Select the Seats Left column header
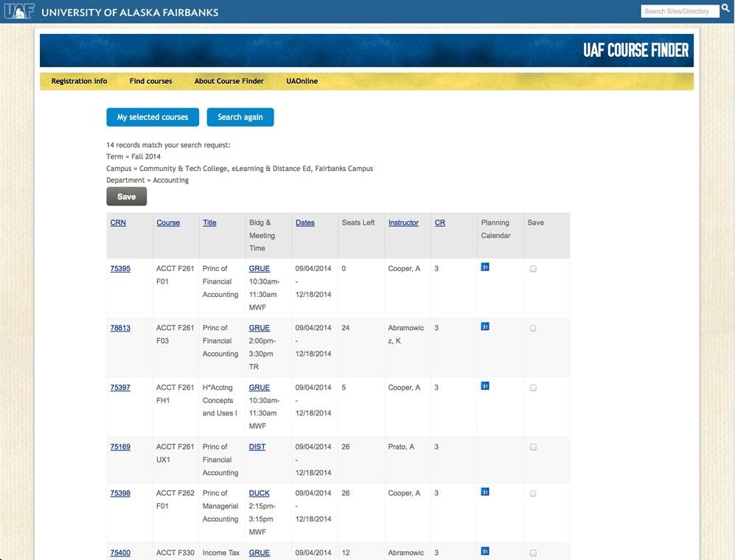This screenshot has height=560, width=735. coord(358,223)
